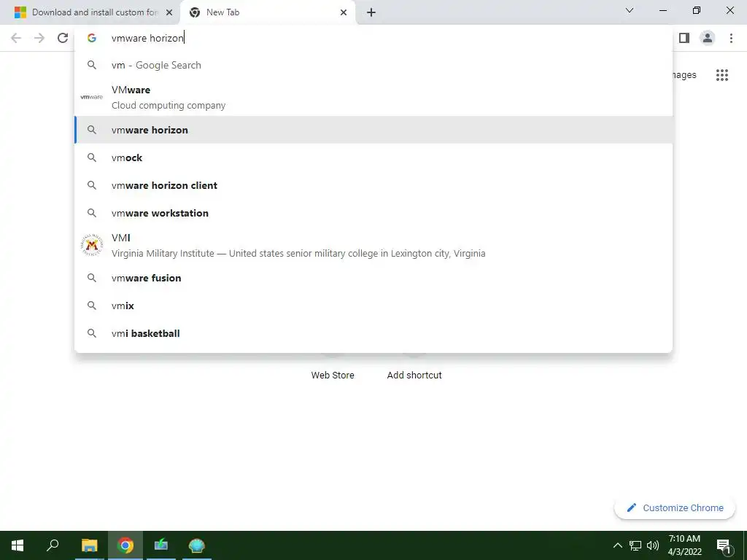Choose the 'vmware workstation' suggestion

tap(373, 213)
